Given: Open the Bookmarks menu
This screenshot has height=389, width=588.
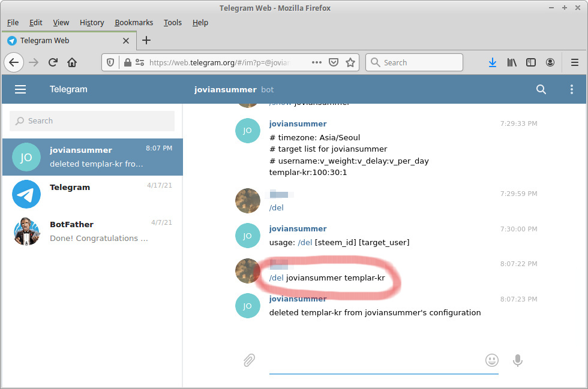Looking at the screenshot, I should pos(133,23).
